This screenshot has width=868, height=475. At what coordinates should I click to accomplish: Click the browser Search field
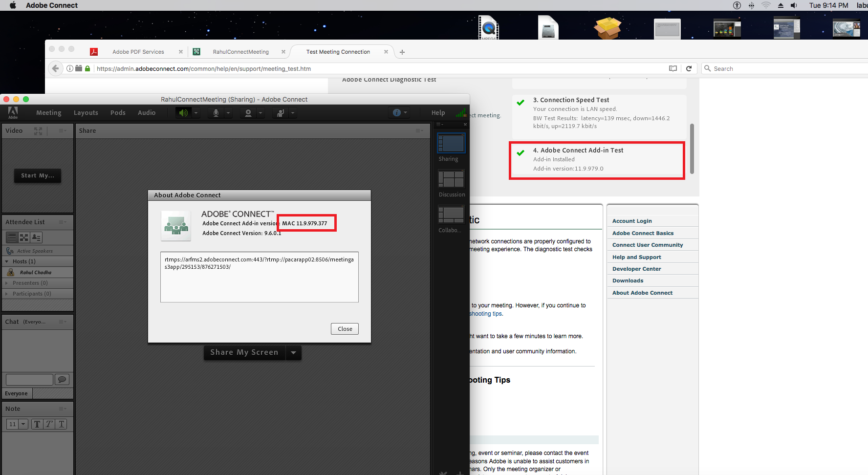click(784, 68)
